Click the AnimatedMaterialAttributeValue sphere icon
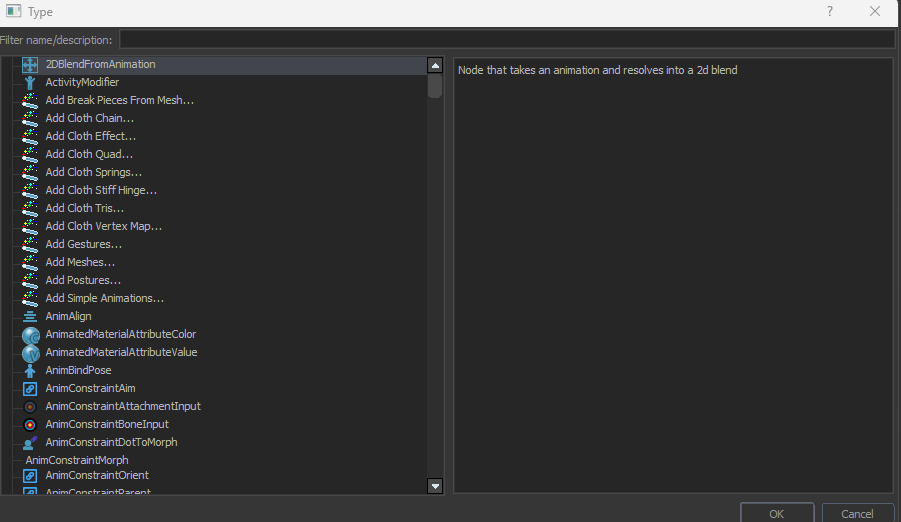Screen dimensions: 901x522 30,352
